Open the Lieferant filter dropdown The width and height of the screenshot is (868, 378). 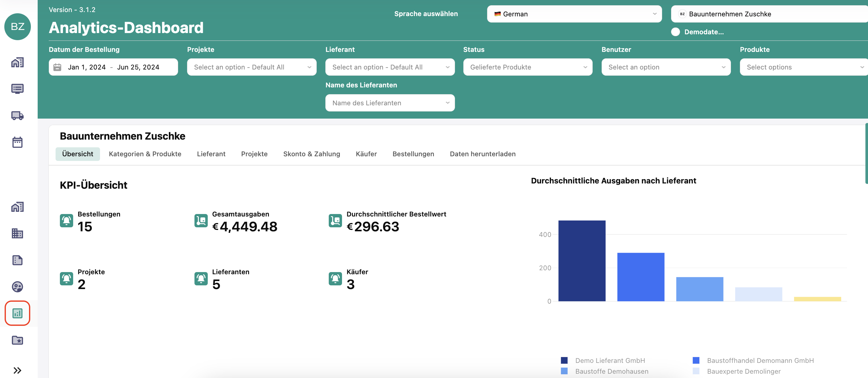pyautogui.click(x=390, y=67)
